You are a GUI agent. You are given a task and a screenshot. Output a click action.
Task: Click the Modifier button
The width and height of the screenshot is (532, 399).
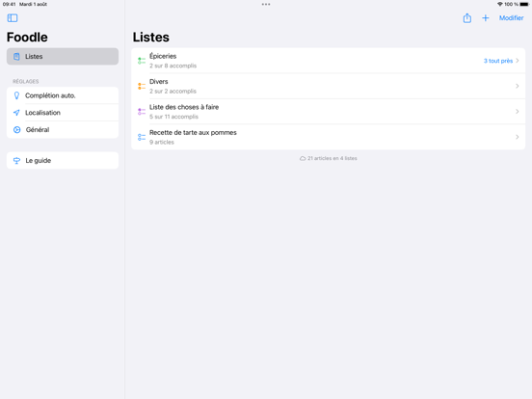[x=511, y=18]
